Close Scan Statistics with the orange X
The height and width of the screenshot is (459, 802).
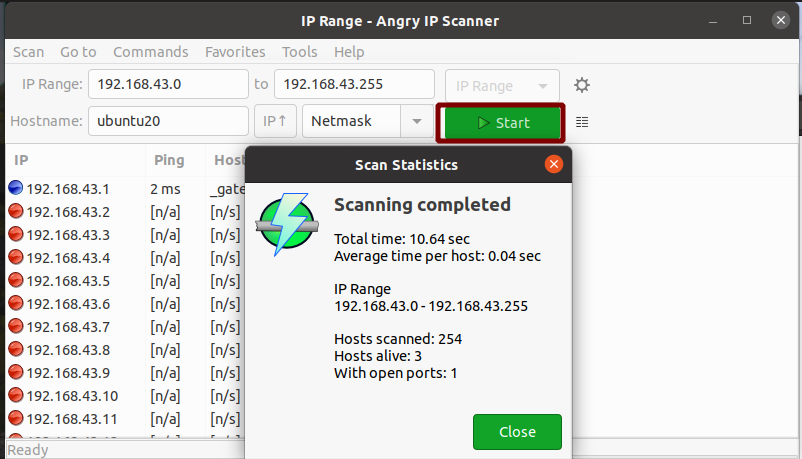[553, 164]
